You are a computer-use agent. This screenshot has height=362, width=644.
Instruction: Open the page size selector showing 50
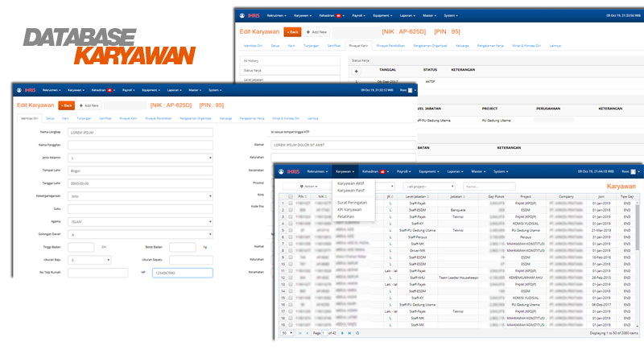point(286,332)
